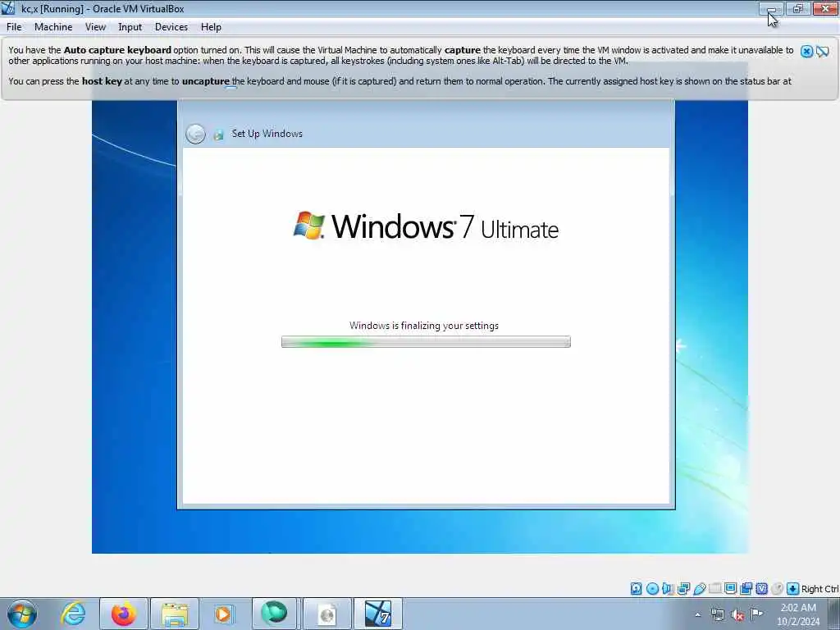The image size is (840, 630).
Task: Open the USB devices status icon
Action: coord(700,589)
